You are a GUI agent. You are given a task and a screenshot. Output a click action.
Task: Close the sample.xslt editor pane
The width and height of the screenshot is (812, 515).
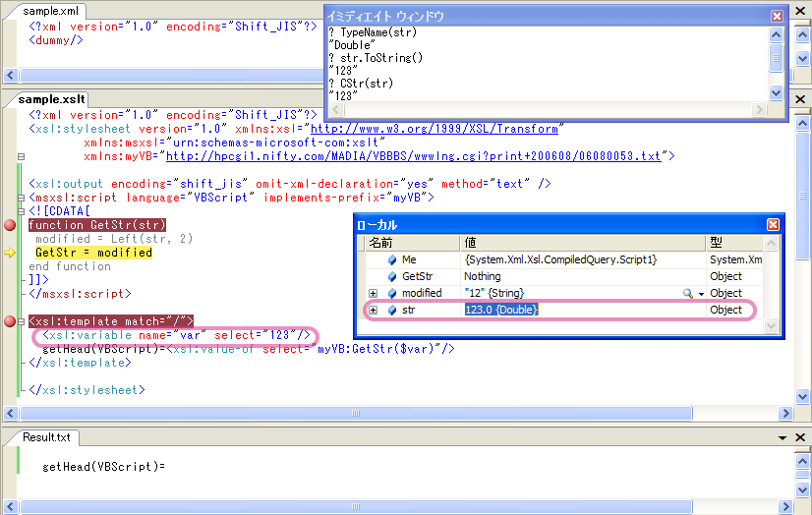coord(800,99)
